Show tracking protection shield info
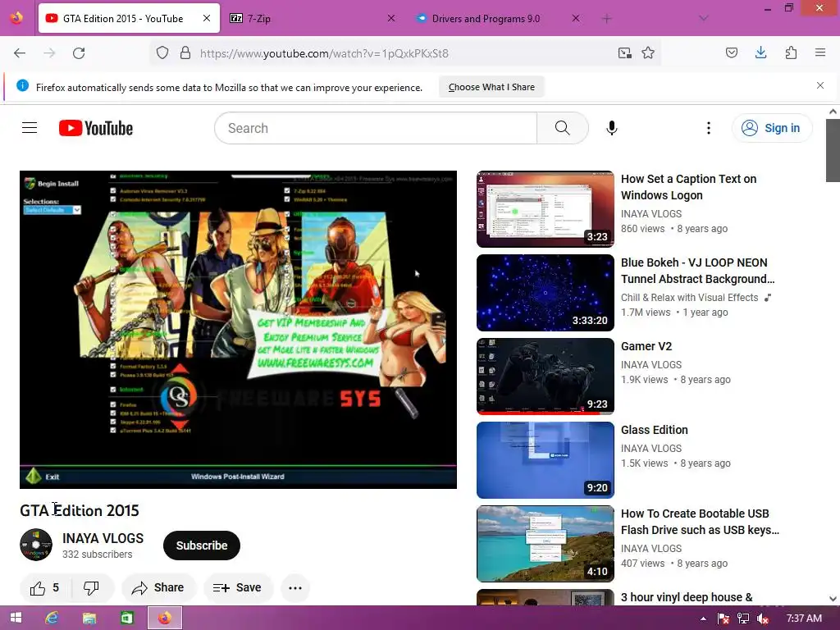Viewport: 840px width, 630px height. point(162,52)
